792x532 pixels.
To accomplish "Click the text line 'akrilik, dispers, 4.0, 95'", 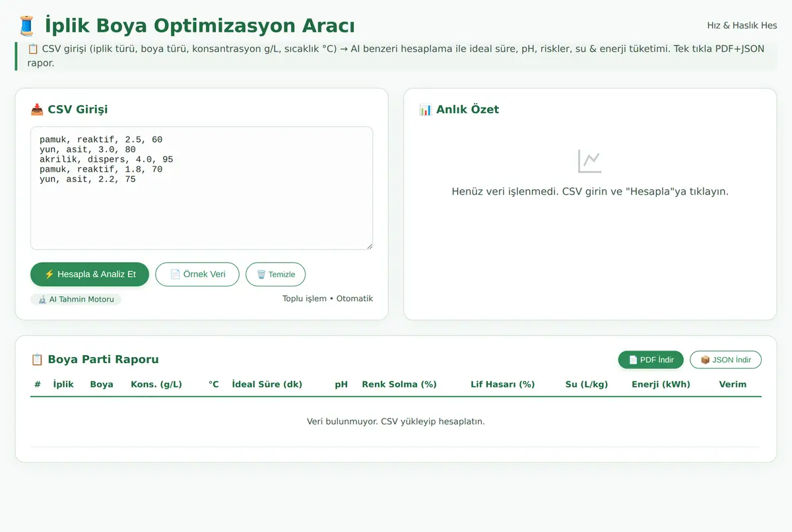I will (106, 160).
